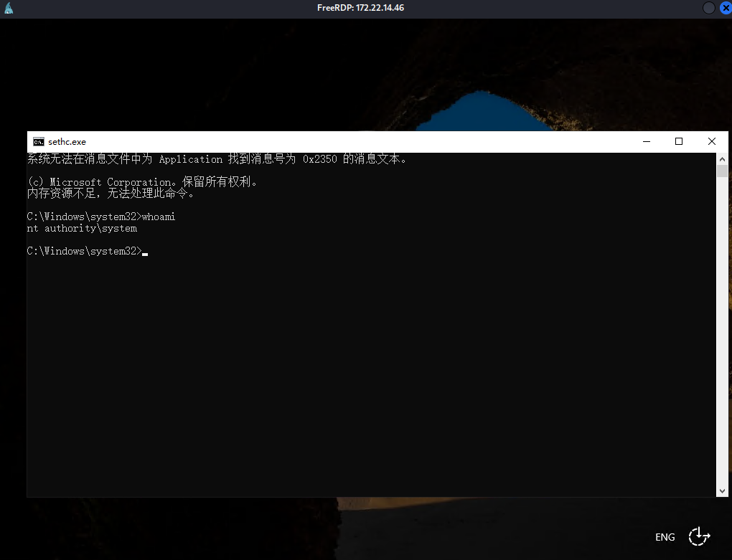Click the nt authority\system output line
The width and height of the screenshot is (732, 560).
tap(82, 229)
